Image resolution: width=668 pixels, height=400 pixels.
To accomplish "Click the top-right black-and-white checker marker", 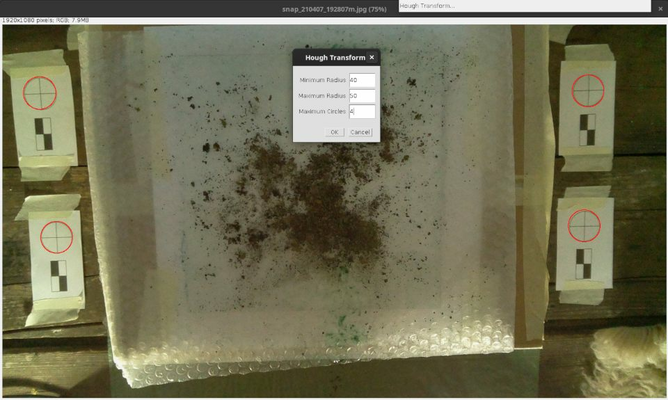I will (588, 129).
